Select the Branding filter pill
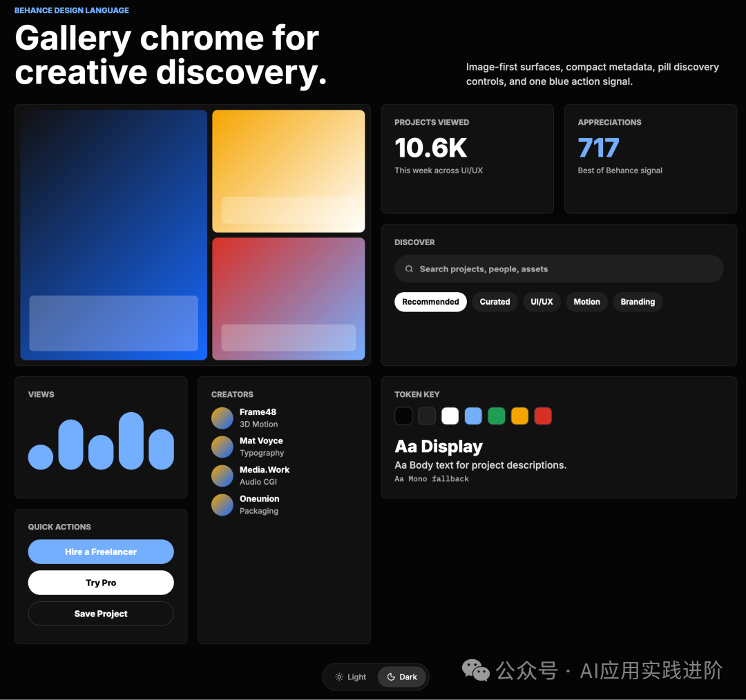Viewport: 746px width, 700px height. pos(638,302)
